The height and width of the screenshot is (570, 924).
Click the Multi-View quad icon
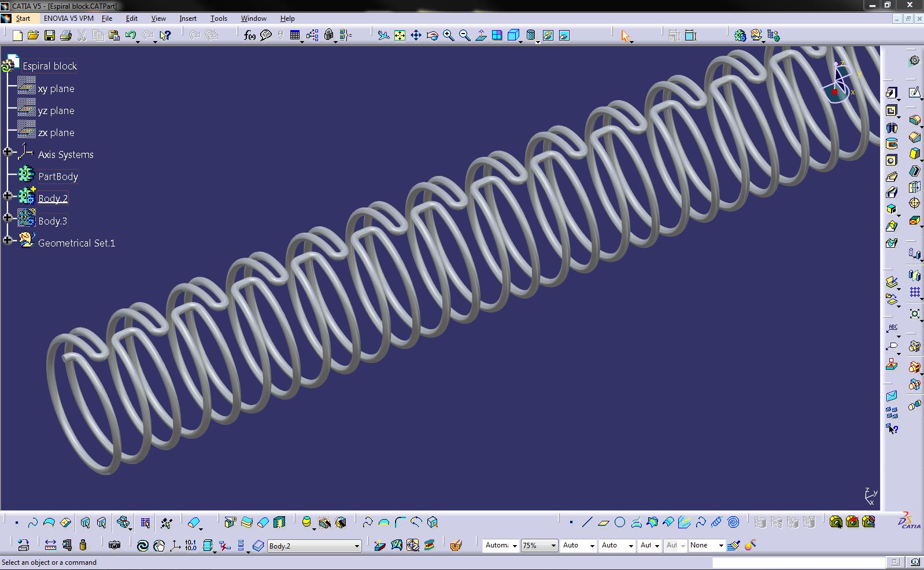pyautogui.click(x=497, y=36)
